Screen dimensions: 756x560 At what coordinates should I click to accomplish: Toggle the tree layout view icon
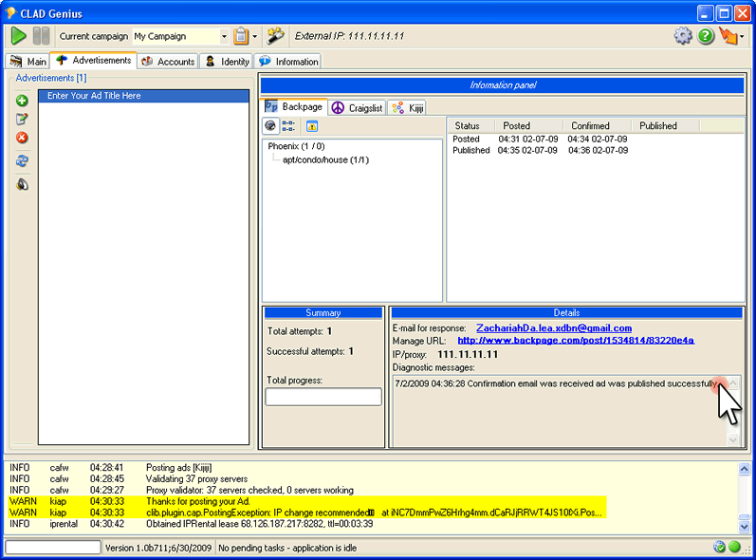288,126
